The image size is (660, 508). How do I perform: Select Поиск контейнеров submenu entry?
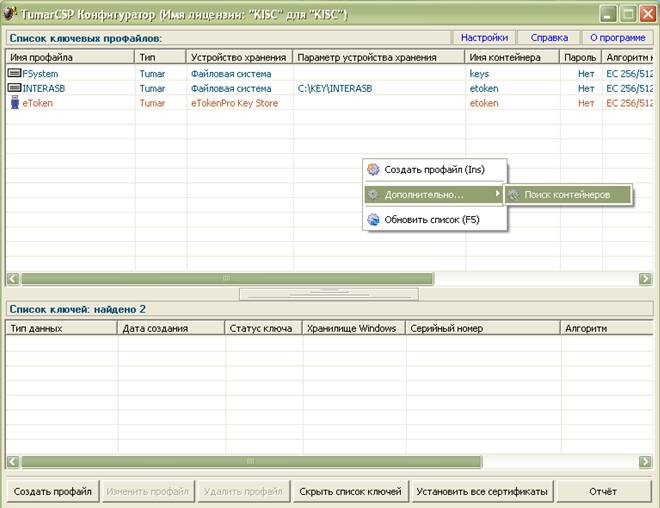tap(567, 194)
